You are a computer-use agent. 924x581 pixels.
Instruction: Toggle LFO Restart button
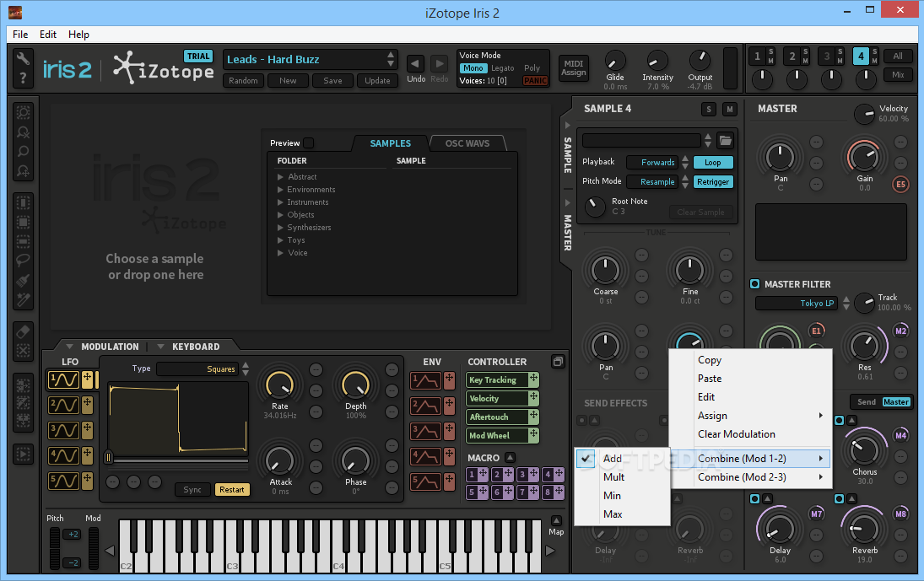[232, 490]
